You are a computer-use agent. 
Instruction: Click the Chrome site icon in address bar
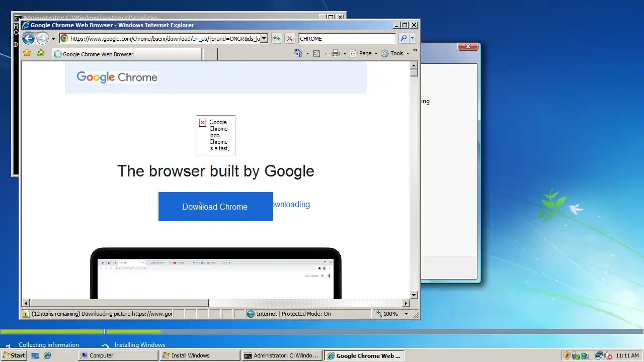pyautogui.click(x=64, y=38)
